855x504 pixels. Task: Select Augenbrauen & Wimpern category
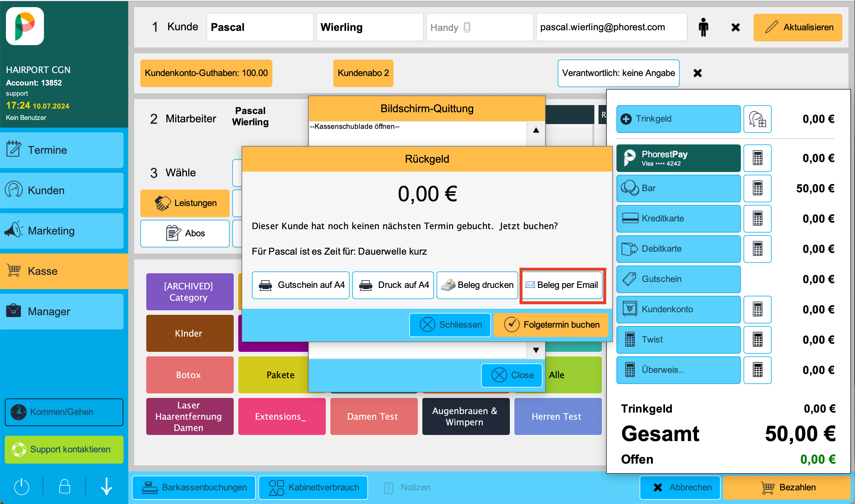click(466, 416)
